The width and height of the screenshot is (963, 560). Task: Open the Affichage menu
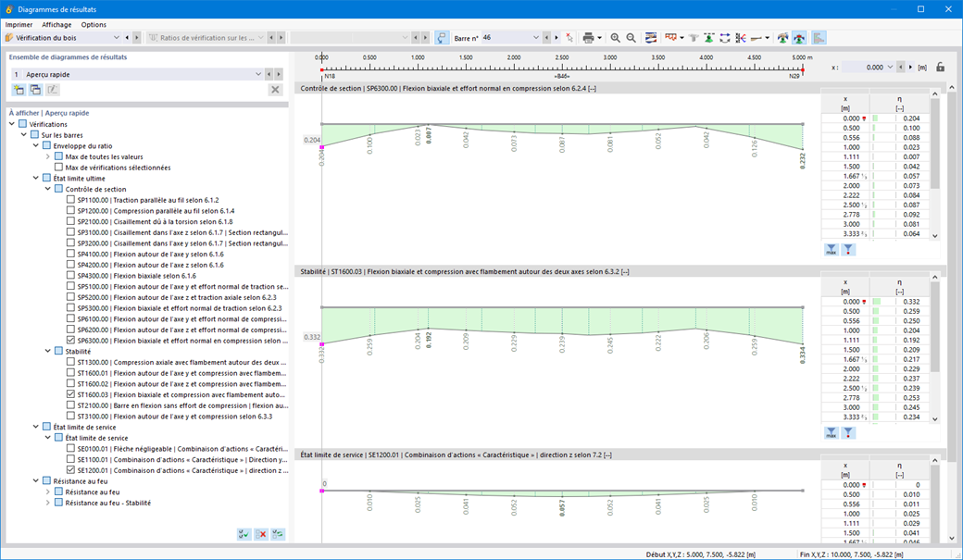(x=56, y=25)
